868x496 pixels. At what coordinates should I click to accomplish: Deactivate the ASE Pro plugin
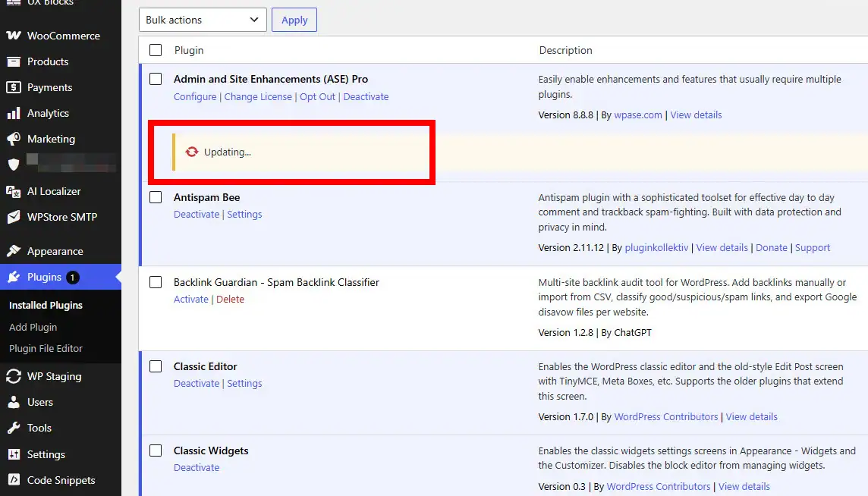[366, 97]
